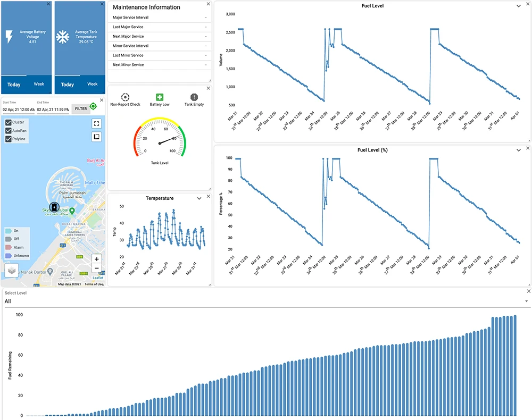Close the Maintenance Information panel
532x420 pixels.
tap(209, 4)
